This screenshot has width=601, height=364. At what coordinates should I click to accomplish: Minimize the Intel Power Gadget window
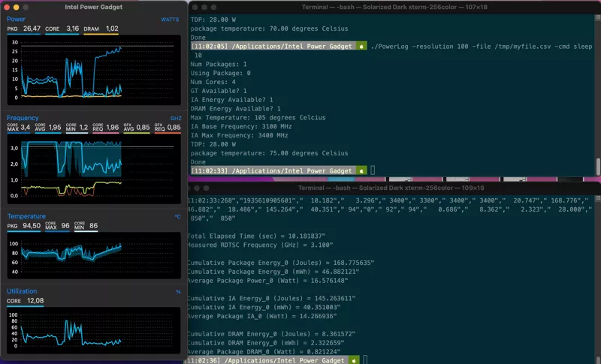(x=16, y=8)
